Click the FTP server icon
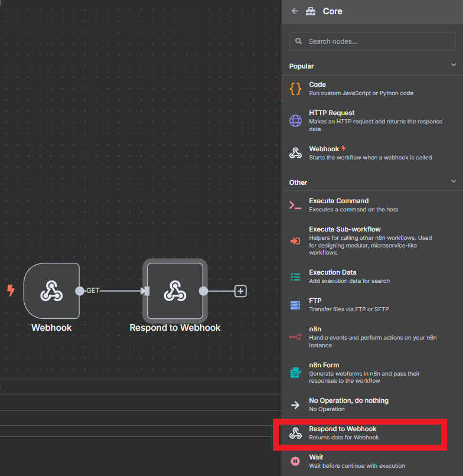This screenshot has height=476, width=463. pyautogui.click(x=295, y=305)
